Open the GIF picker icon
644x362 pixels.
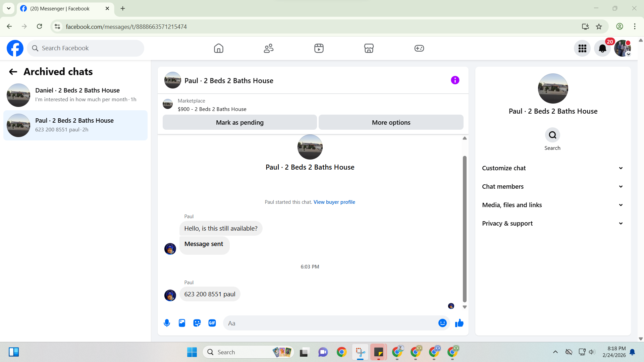(x=212, y=323)
